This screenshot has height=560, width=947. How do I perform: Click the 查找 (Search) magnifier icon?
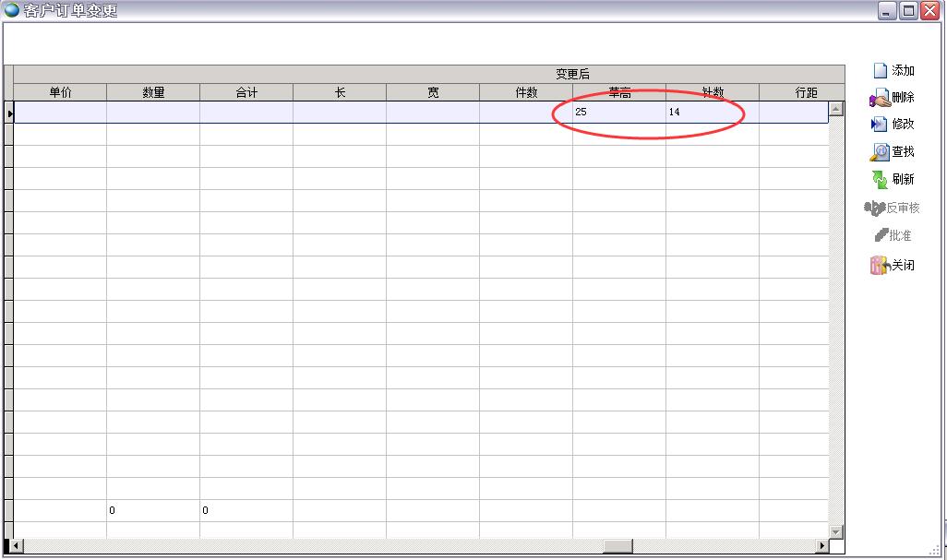point(880,152)
